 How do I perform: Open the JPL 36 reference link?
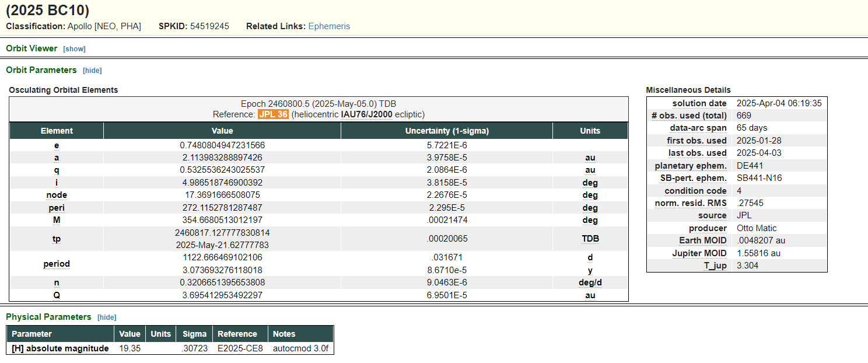pos(273,114)
